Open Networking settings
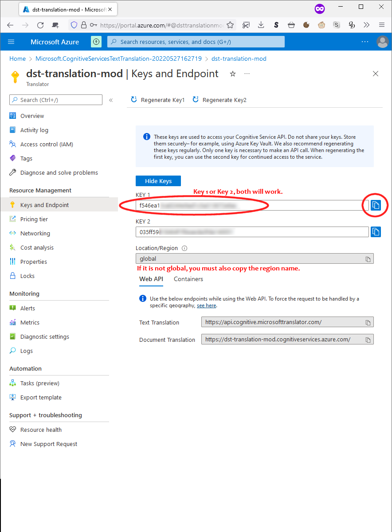The width and height of the screenshot is (392, 532). coord(35,233)
